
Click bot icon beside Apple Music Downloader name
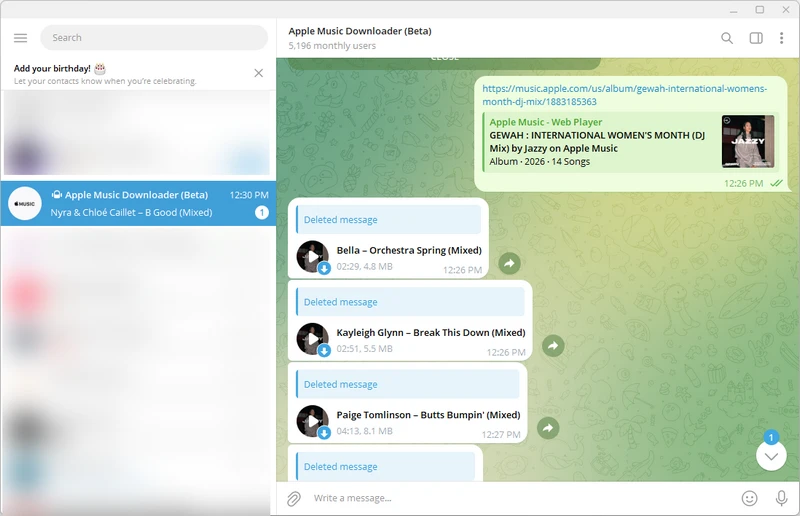[x=56, y=194]
